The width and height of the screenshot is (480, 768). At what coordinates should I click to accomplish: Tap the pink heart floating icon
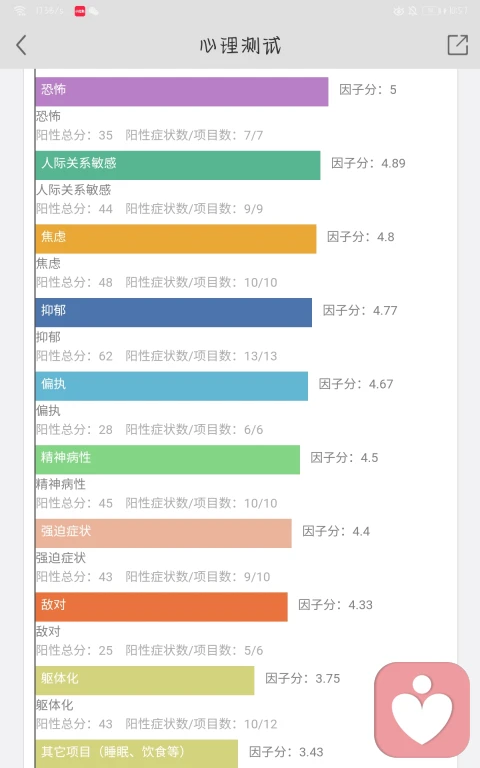pos(422,710)
